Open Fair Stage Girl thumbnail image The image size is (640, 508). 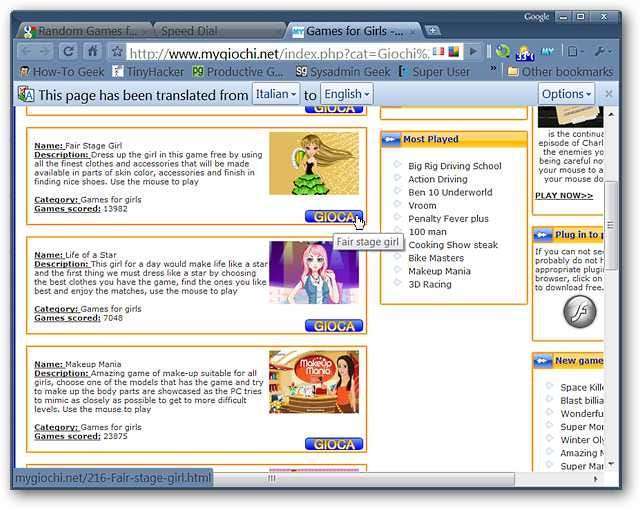point(314,164)
